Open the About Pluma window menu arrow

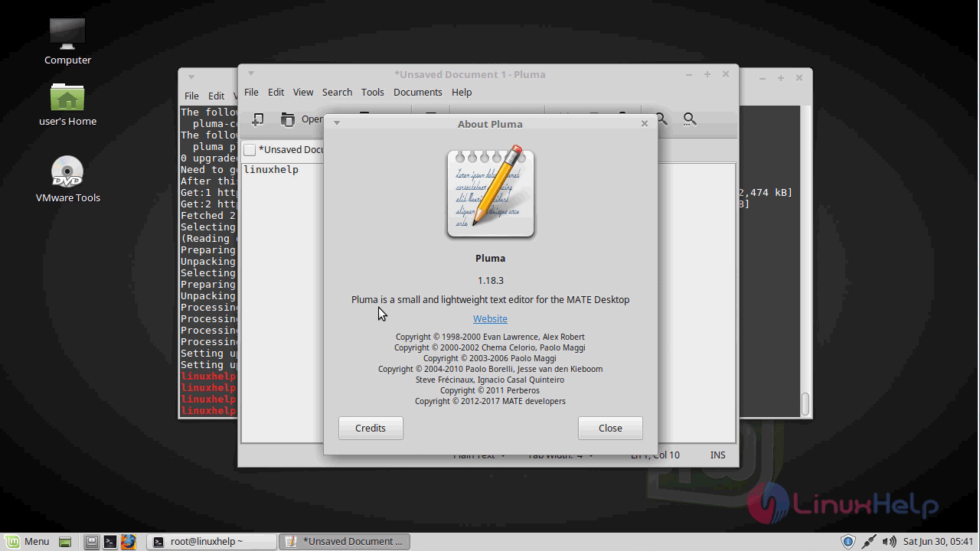(x=337, y=123)
